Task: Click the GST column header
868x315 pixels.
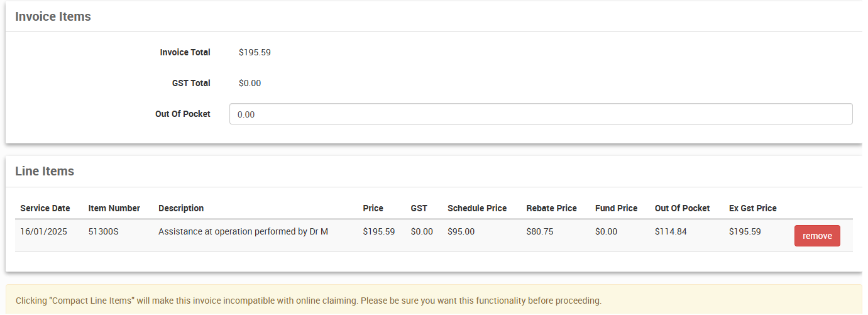Action: [419, 208]
